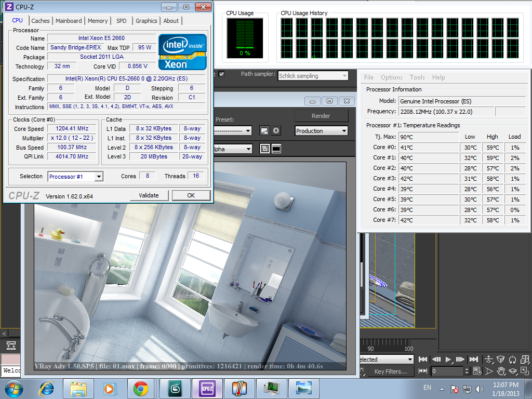Show hidden tray icons arrow
Image resolution: width=532 pixels, height=399 pixels.
tap(442, 389)
